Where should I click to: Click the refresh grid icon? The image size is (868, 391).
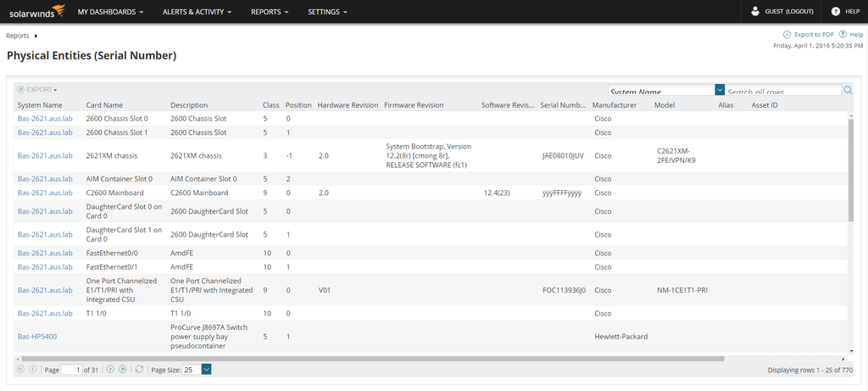[140, 369]
